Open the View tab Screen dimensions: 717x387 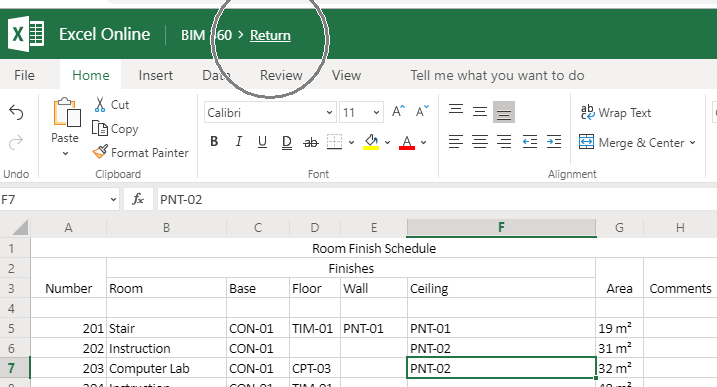click(346, 75)
